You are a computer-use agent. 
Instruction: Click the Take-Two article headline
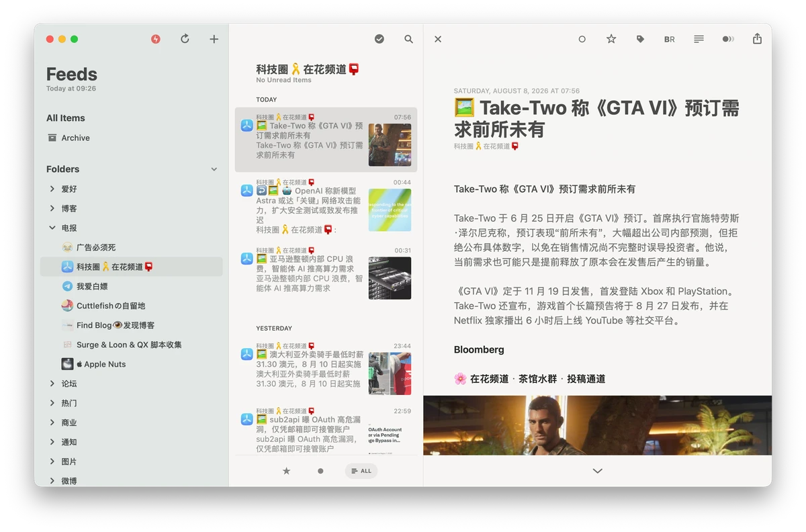click(596, 118)
